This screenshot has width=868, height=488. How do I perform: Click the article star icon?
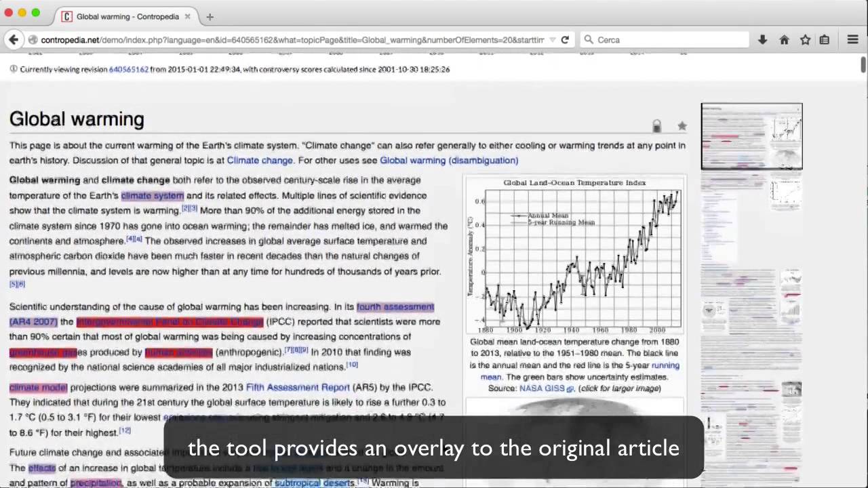682,126
